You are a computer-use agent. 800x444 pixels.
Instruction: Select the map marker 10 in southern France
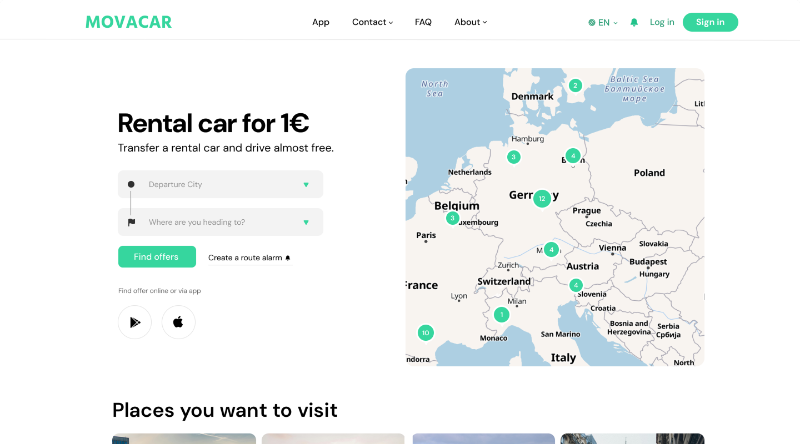[425, 333]
